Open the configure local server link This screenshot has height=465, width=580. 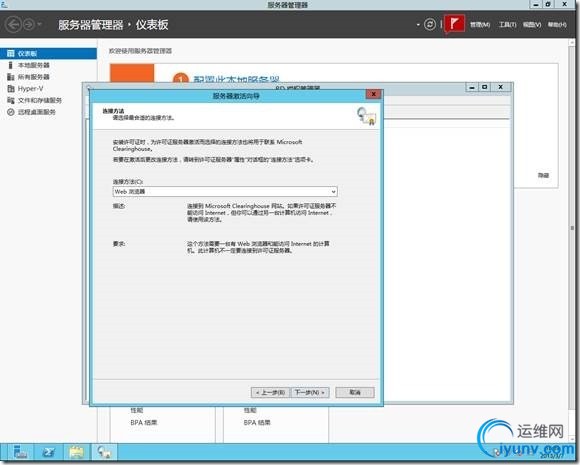click(x=237, y=79)
